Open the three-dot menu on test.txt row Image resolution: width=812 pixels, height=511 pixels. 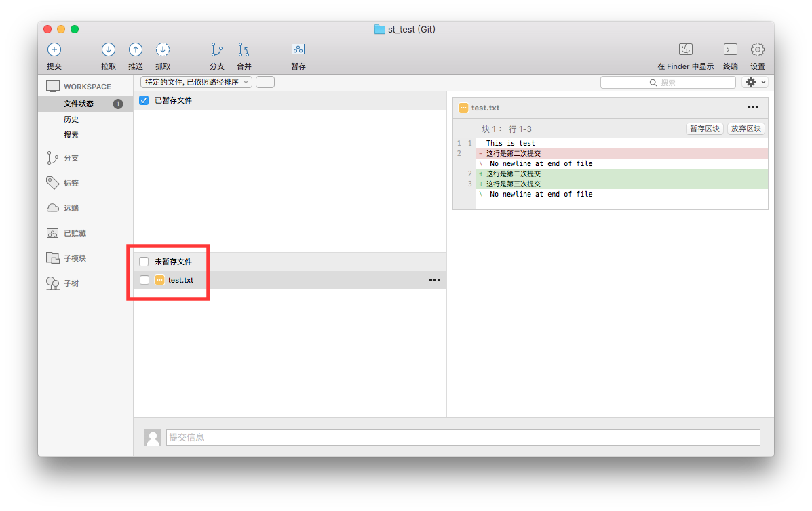point(434,280)
